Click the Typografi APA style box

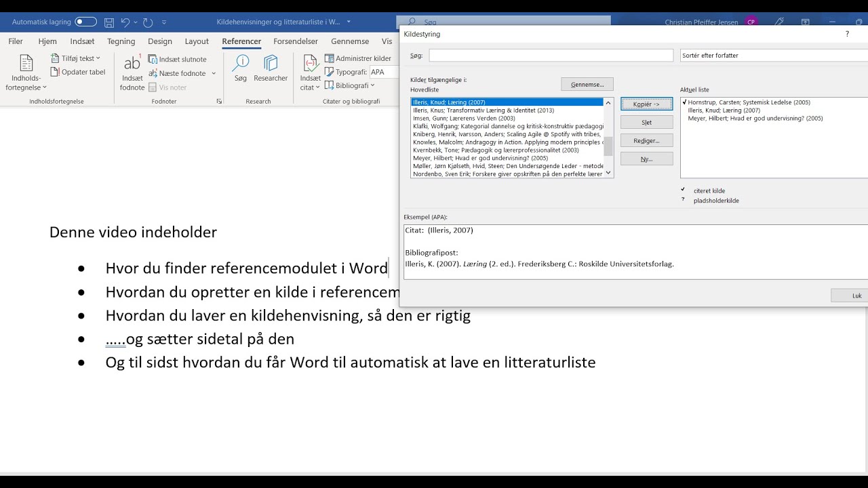384,72
